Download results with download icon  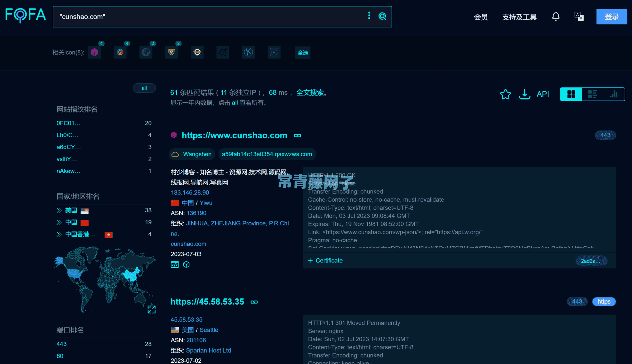tap(525, 94)
